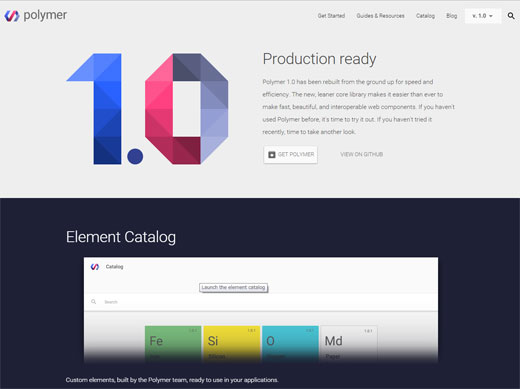
Task: Click the Polymer logo icon in header
Action: [12, 16]
